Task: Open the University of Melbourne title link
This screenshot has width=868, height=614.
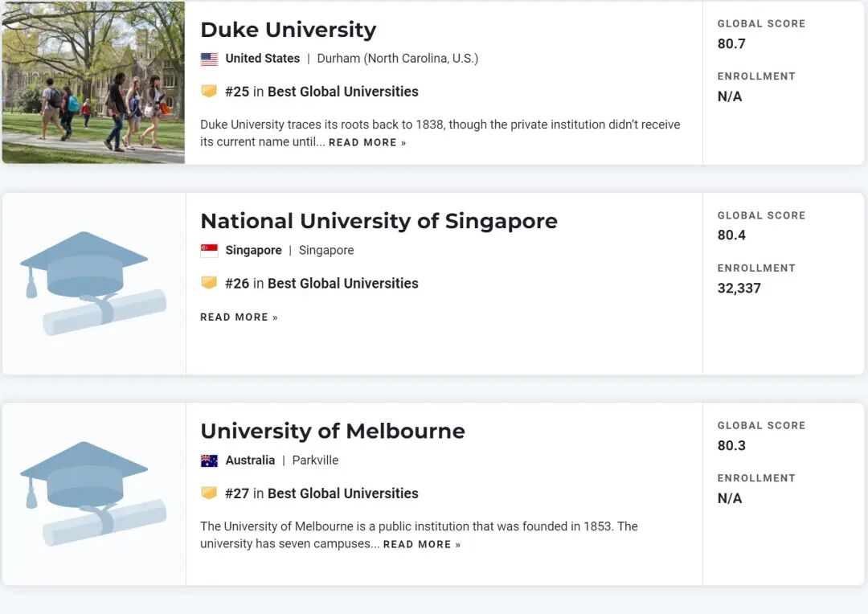Action: tap(332, 431)
